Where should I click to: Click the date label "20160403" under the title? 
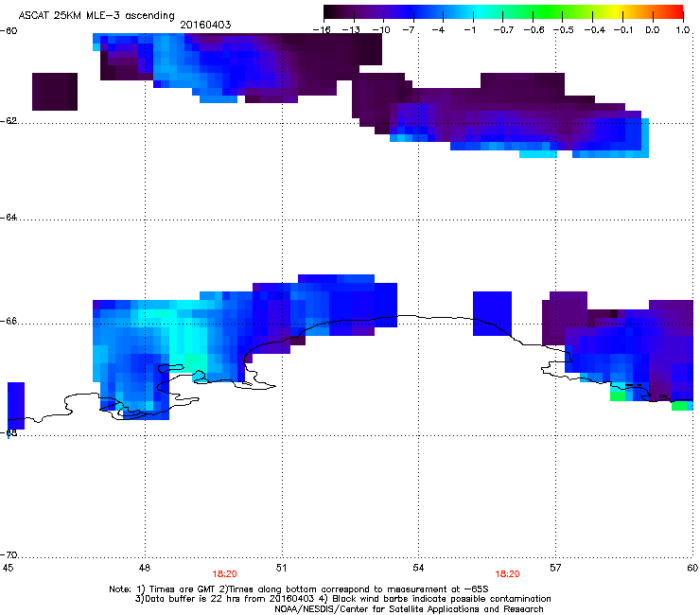coord(205,25)
